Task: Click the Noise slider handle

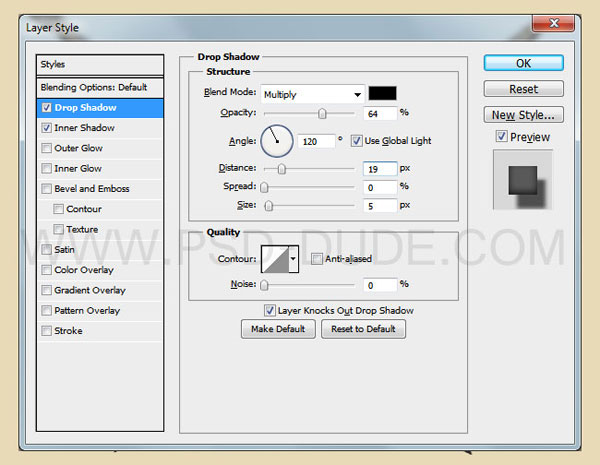Action: [264, 285]
